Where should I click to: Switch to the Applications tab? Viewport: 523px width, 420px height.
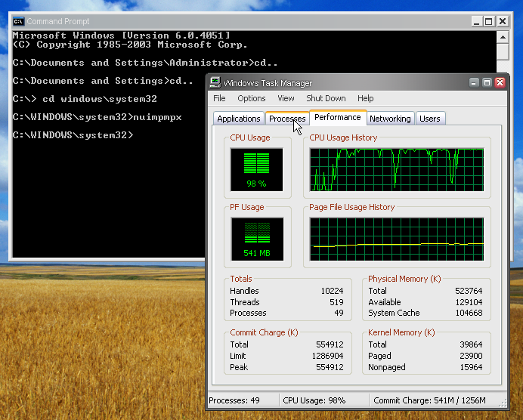[239, 119]
